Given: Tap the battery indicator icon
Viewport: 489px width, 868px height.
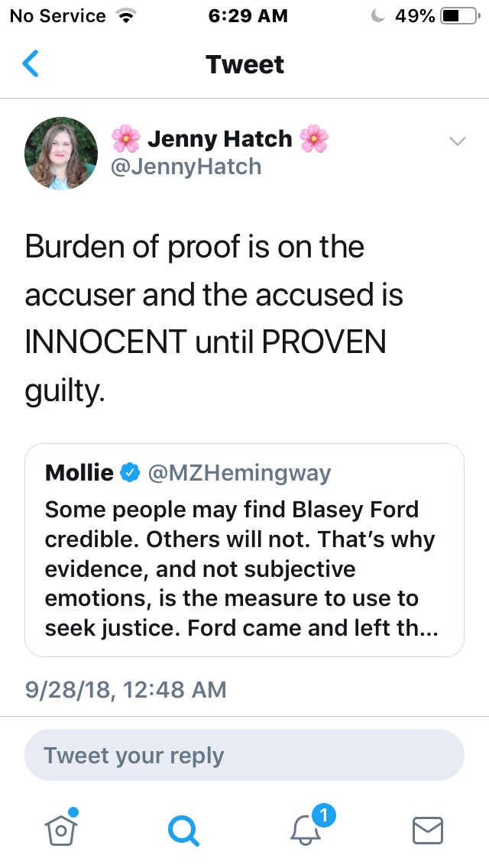Looking at the screenshot, I should pos(459,16).
